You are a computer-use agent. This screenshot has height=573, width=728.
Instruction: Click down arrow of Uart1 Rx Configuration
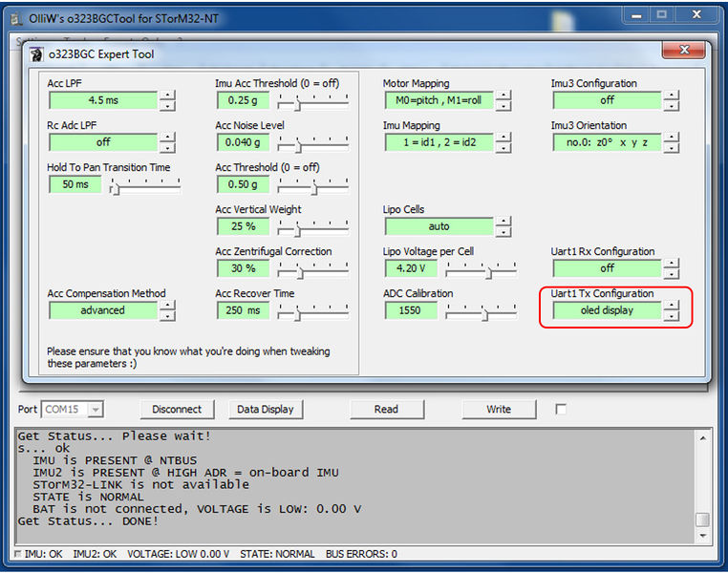[x=672, y=274]
